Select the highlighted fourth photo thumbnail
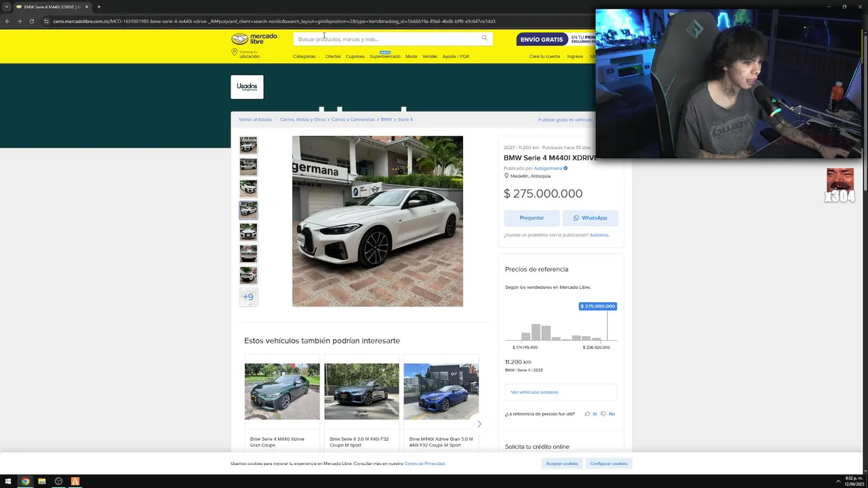The width and height of the screenshot is (868, 488). pos(248,210)
